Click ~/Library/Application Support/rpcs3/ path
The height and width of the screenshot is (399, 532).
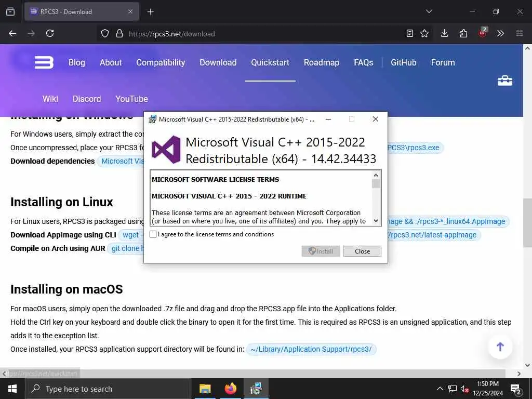(311, 349)
